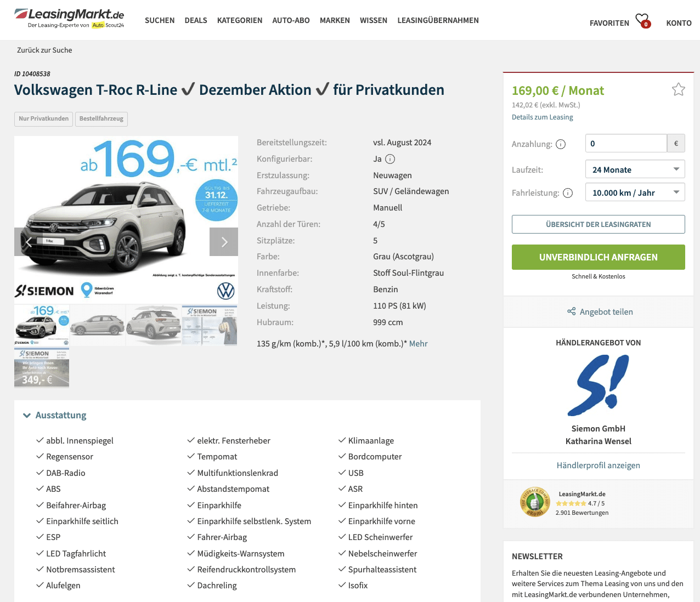This screenshot has width=700, height=602.
Task: Open Laufzeit 24 Monate dropdown
Action: point(635,169)
